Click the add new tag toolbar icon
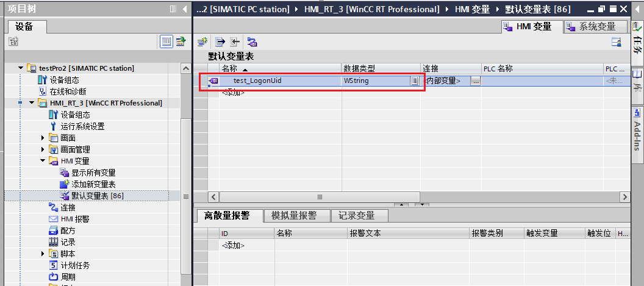644x286 pixels. (202, 41)
